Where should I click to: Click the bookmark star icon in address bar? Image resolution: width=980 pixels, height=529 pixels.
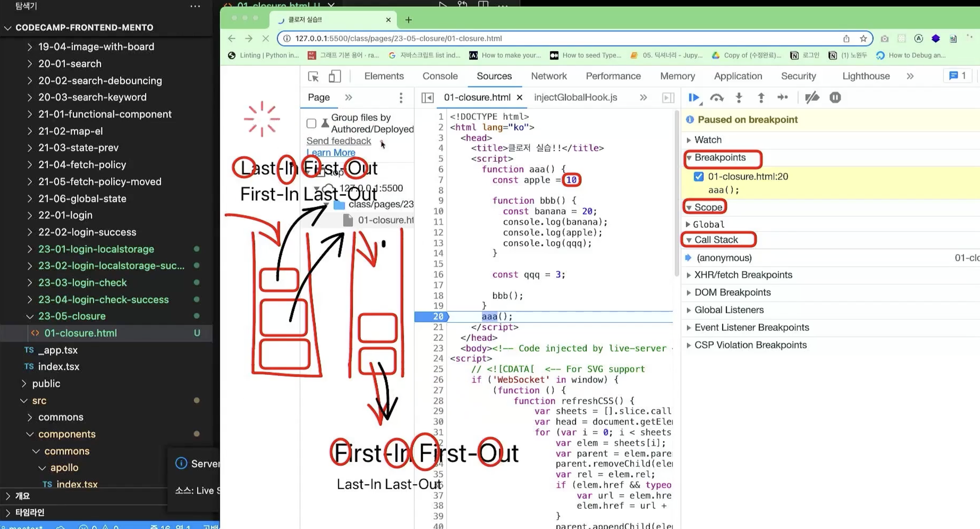863,38
